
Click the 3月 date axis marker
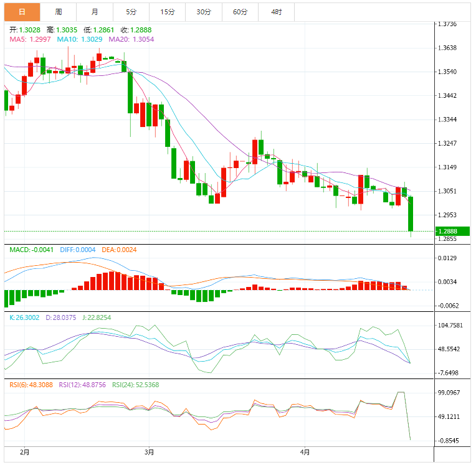[x=149, y=453]
